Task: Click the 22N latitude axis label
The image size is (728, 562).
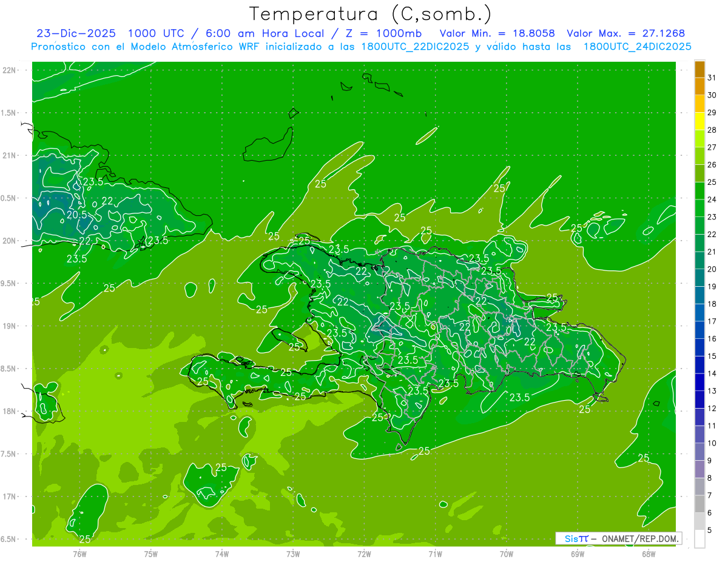Action: [x=10, y=70]
